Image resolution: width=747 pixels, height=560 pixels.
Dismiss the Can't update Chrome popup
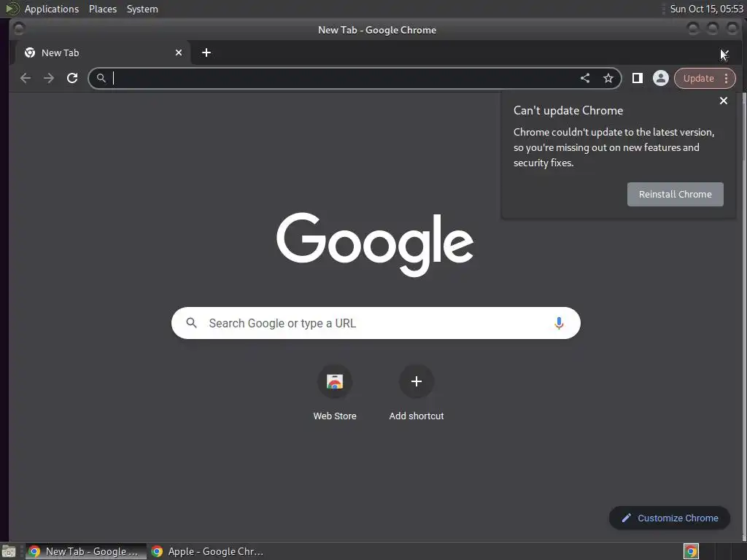(x=723, y=101)
